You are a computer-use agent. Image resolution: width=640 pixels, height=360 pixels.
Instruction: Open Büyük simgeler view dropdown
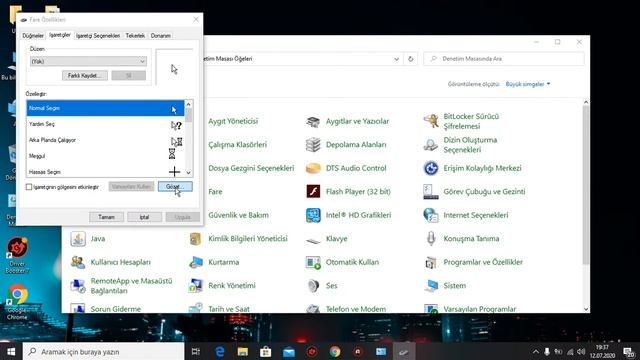527,84
